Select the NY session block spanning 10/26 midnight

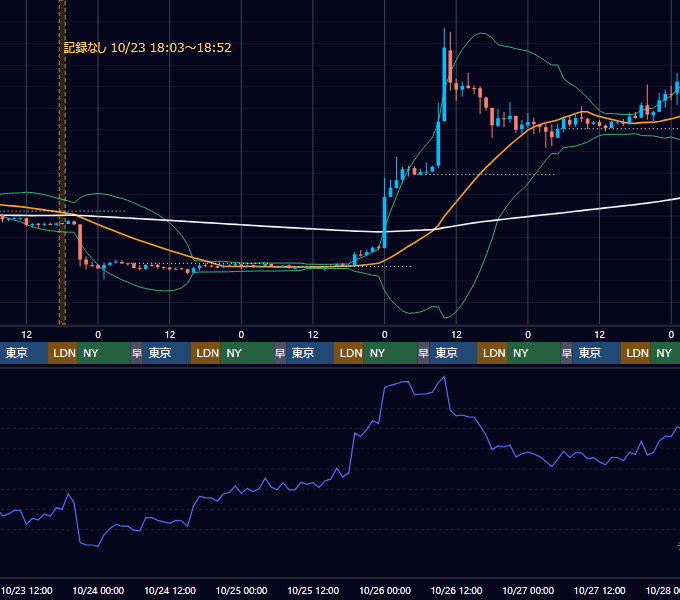[390, 353]
